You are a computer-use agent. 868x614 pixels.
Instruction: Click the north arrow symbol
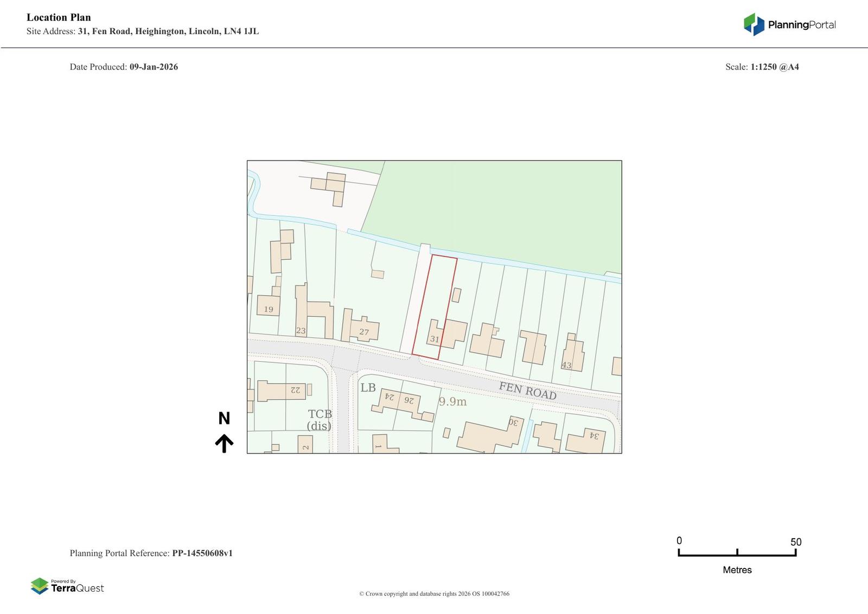224,443
